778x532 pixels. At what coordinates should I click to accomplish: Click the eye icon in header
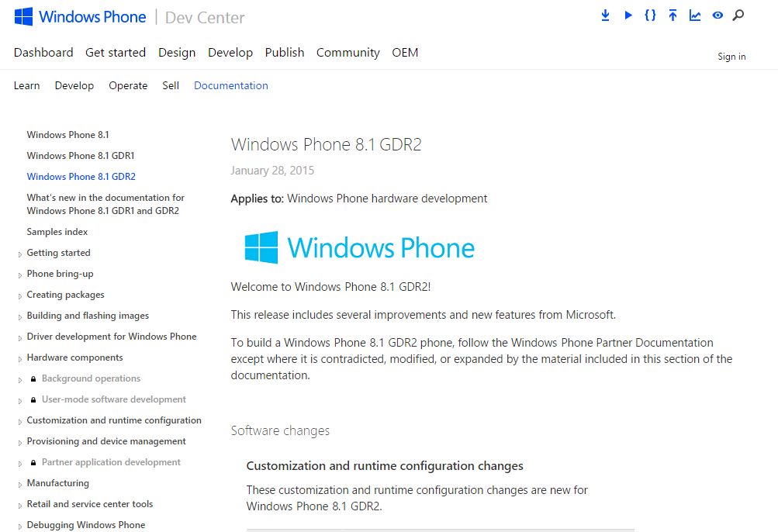tap(717, 16)
